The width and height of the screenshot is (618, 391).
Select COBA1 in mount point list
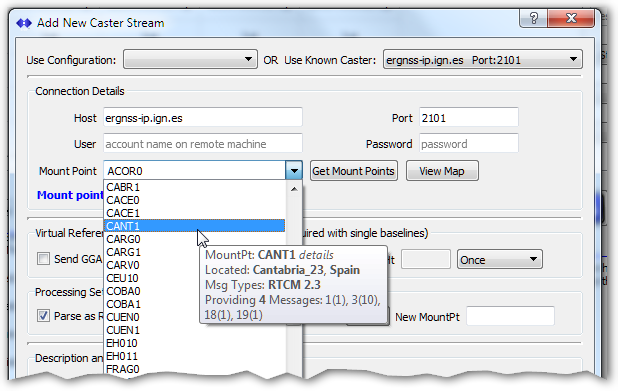coord(152,304)
